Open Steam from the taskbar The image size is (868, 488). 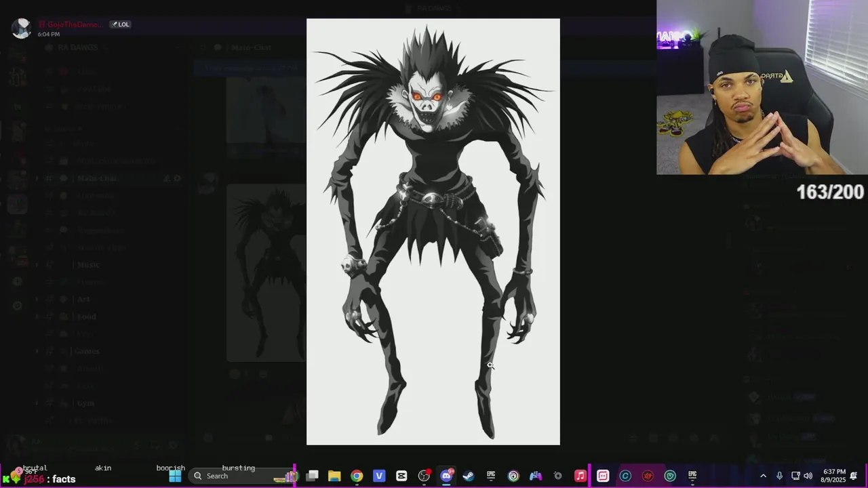point(469,476)
